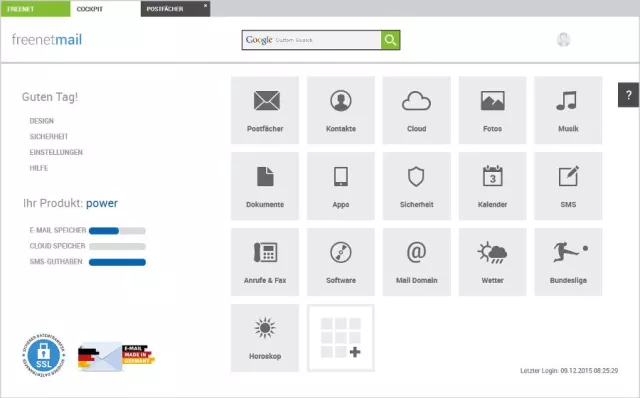The height and width of the screenshot is (398, 640).
Task: Click the E-MAIL SPEICHER label
Action: pyautogui.click(x=58, y=230)
